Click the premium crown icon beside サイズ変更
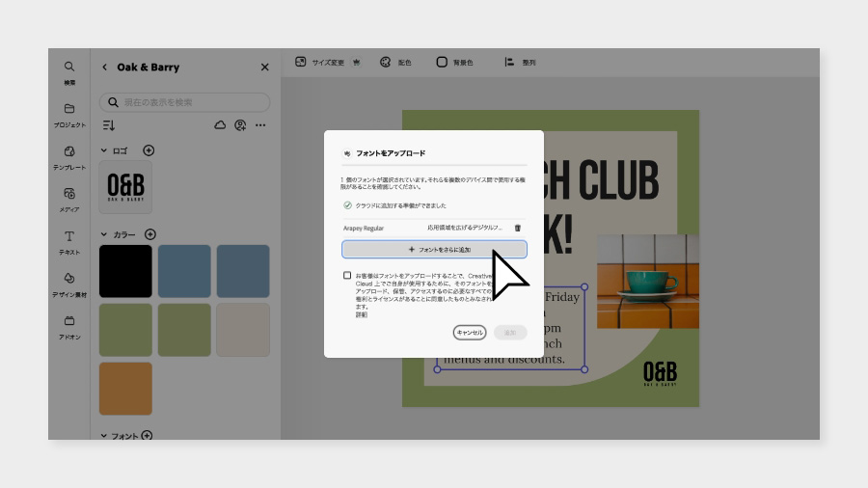This screenshot has width=868, height=488. pos(357,62)
